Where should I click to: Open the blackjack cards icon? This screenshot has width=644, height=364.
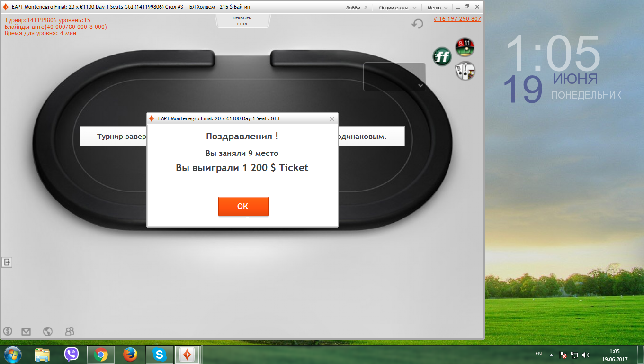[x=465, y=71]
